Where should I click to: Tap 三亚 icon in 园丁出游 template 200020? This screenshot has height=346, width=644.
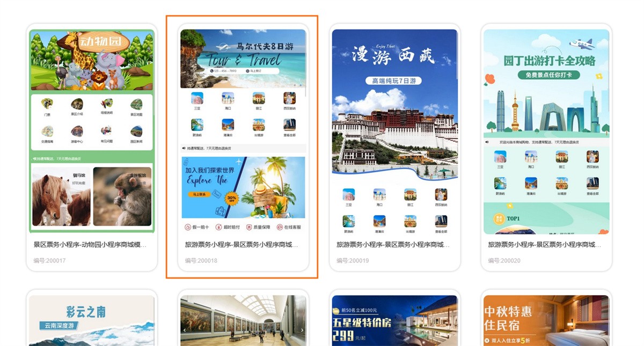(500, 157)
